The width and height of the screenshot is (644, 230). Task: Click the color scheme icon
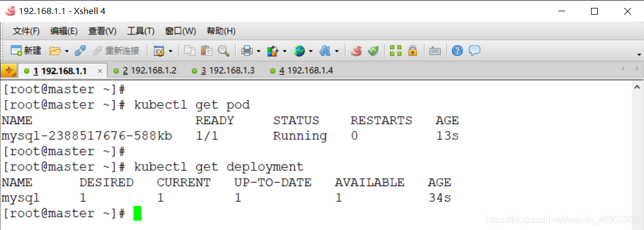coord(273,51)
